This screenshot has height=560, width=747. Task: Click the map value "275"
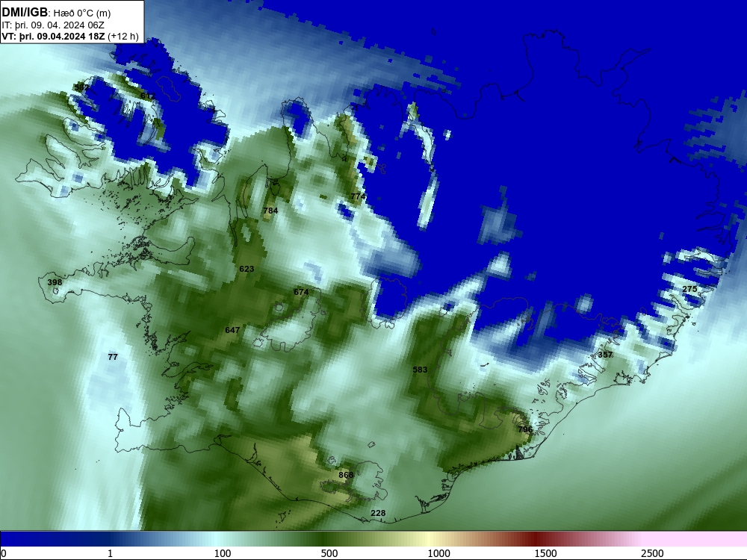tap(689, 289)
